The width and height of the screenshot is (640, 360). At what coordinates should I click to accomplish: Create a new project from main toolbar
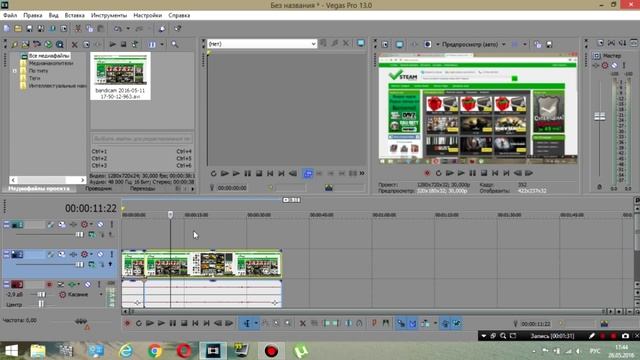7,29
